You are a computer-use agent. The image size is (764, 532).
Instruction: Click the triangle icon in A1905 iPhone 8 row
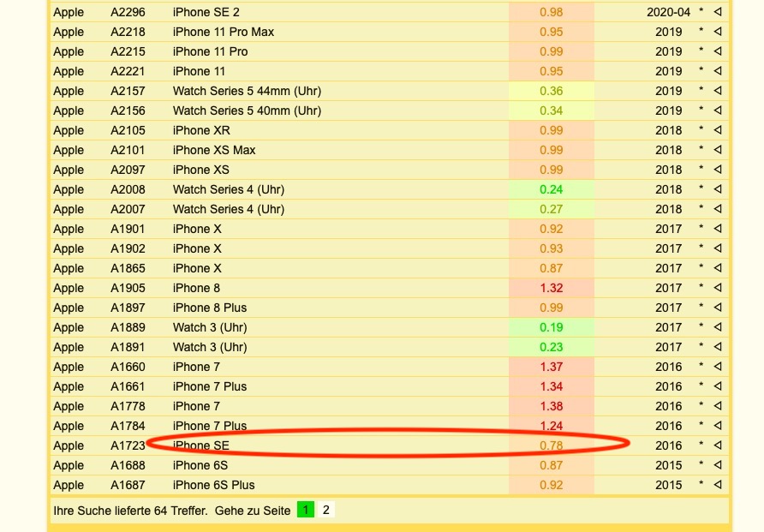coord(718,288)
